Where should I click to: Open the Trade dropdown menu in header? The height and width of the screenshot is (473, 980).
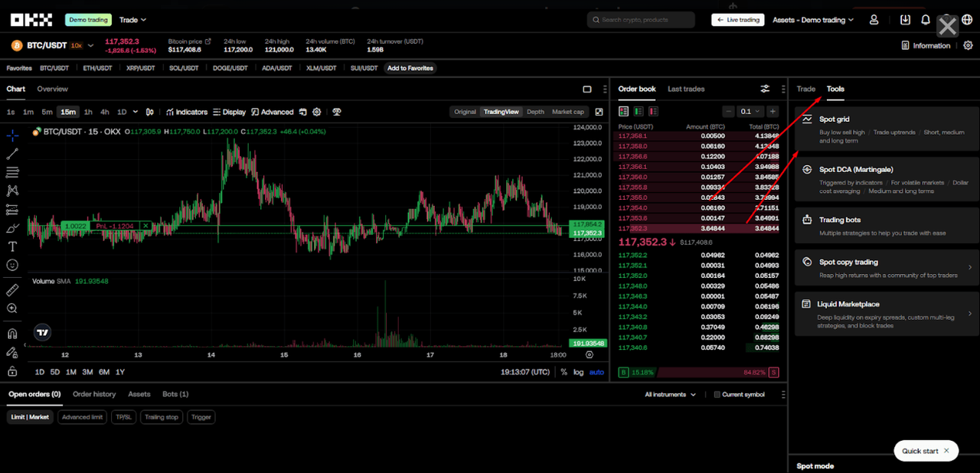pyautogui.click(x=132, y=20)
